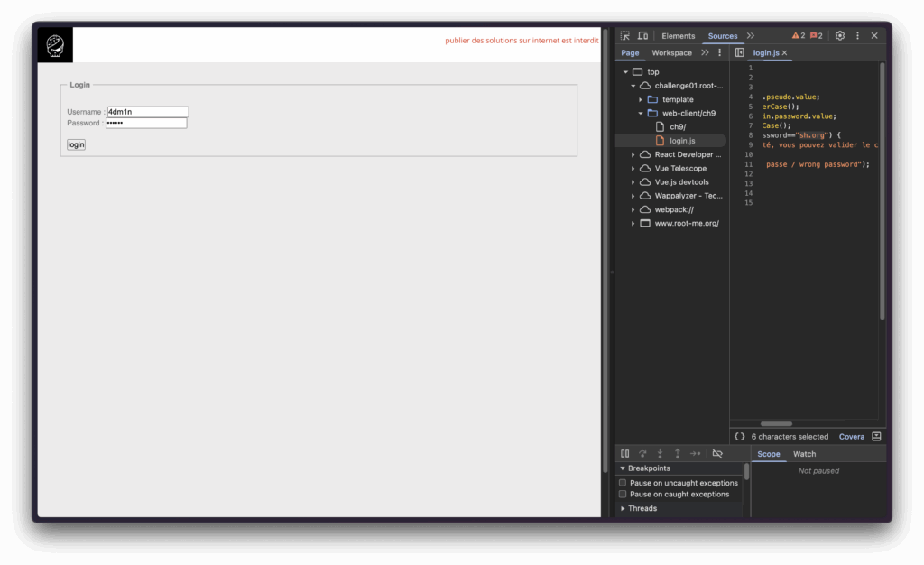Click the deactivate breakpoints icon
Image resolution: width=924 pixels, height=565 pixels.
pos(717,453)
